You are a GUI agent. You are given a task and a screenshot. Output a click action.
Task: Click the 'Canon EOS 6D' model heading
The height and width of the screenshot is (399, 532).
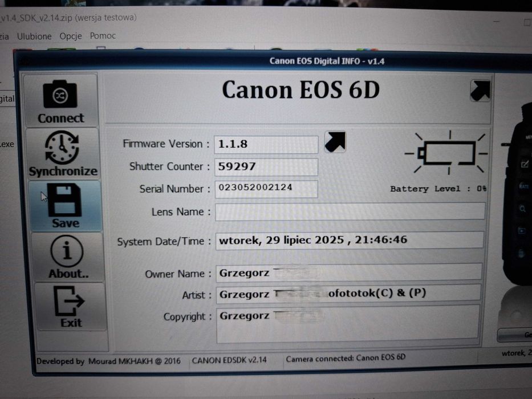[x=300, y=90]
